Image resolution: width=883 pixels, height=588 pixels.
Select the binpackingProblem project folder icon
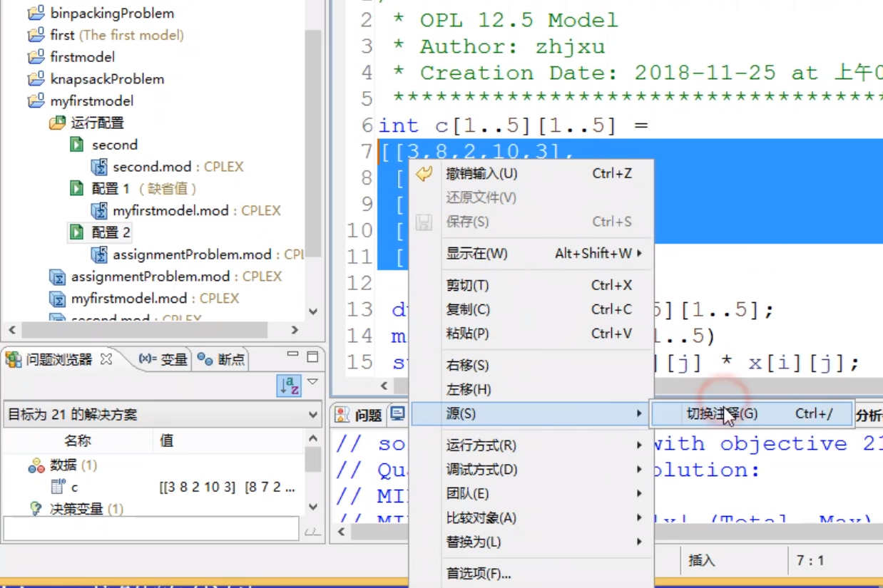[x=36, y=13]
